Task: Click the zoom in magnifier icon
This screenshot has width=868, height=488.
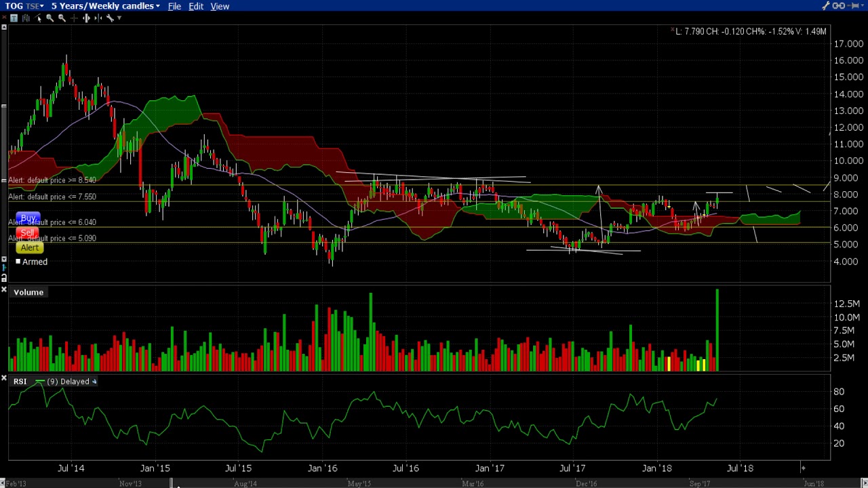Action: coord(50,18)
